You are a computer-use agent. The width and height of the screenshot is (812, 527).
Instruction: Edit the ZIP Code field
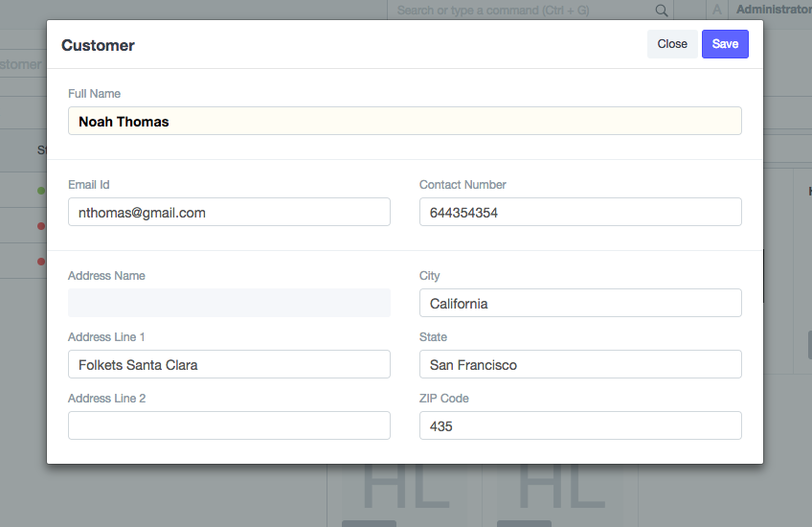pos(580,425)
